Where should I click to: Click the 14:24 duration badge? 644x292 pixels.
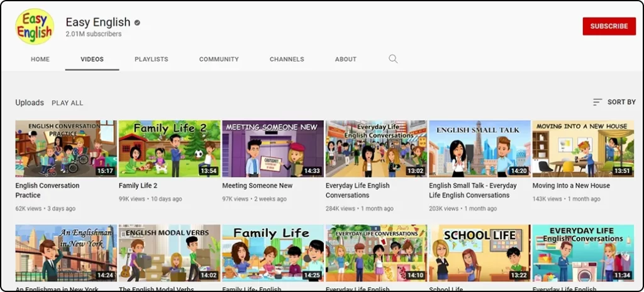point(106,275)
